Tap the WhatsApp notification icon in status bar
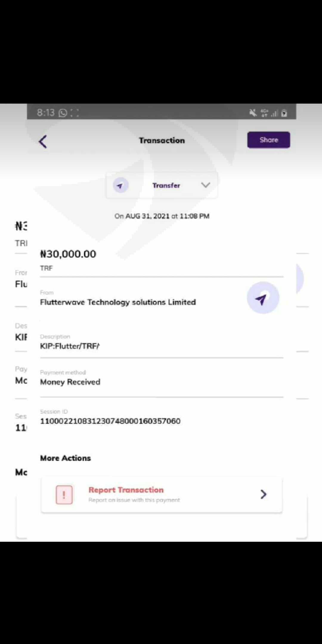This screenshot has height=644, width=322. coord(63,113)
